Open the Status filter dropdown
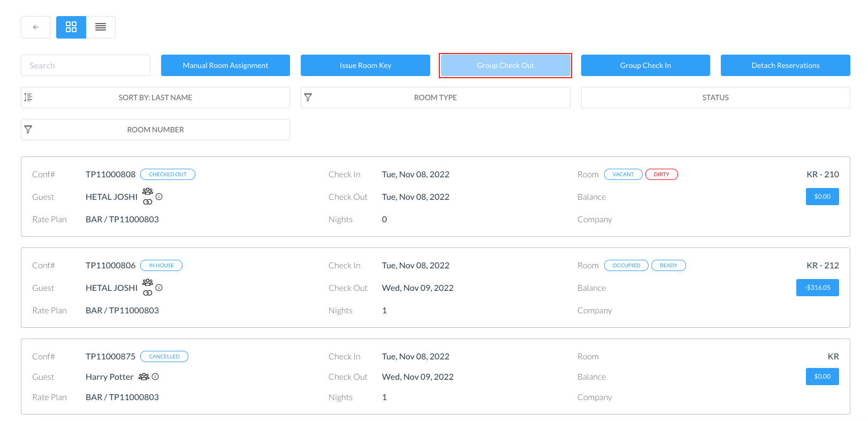This screenshot has height=421, width=868. point(715,97)
